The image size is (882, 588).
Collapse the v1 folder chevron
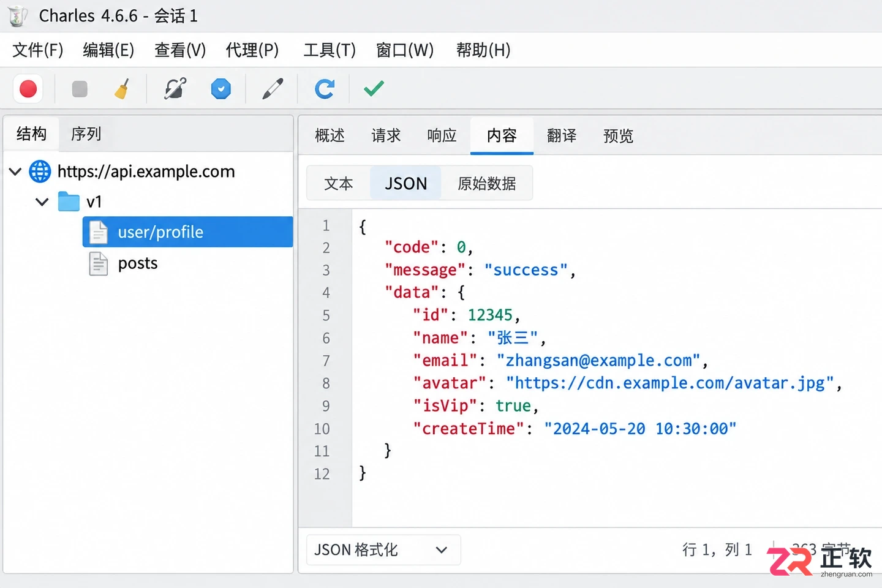point(42,202)
